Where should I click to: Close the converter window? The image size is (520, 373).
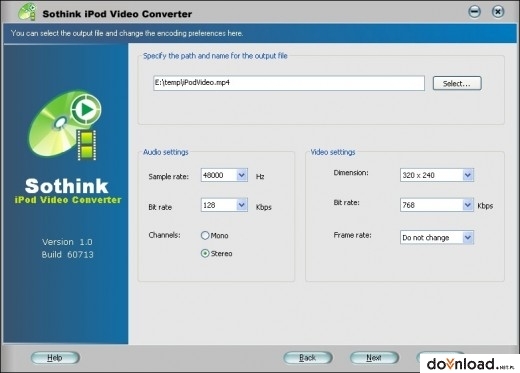(x=498, y=12)
